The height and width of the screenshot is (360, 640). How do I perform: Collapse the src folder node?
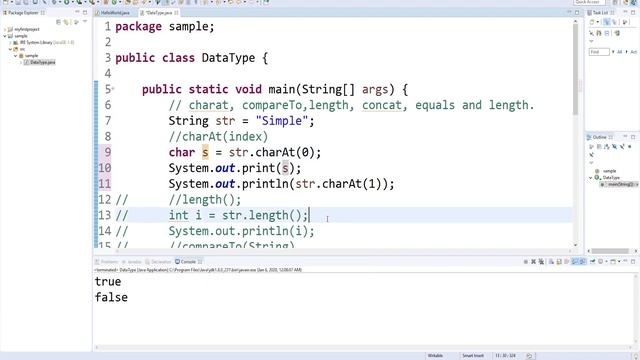pos(10,49)
